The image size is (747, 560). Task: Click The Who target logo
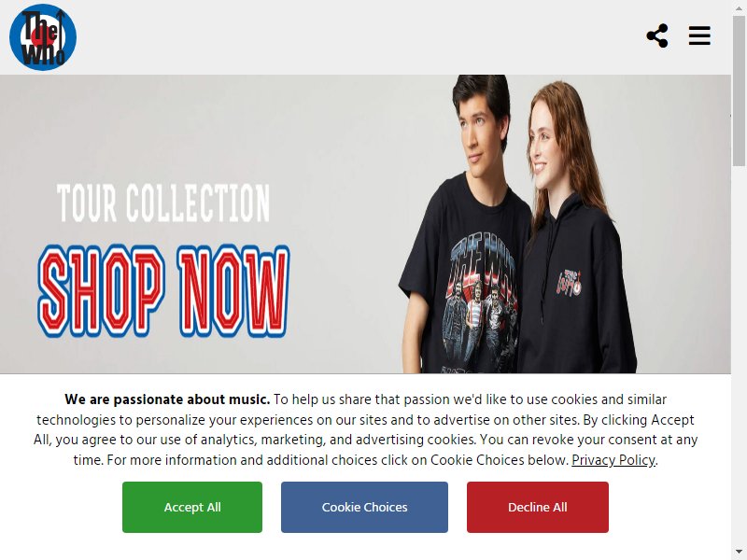click(x=43, y=37)
